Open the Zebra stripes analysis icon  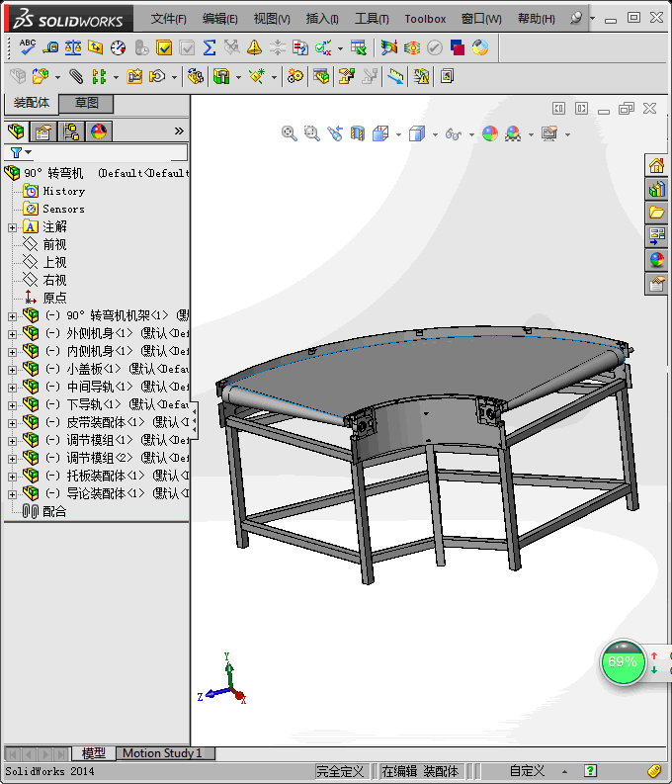point(412,47)
